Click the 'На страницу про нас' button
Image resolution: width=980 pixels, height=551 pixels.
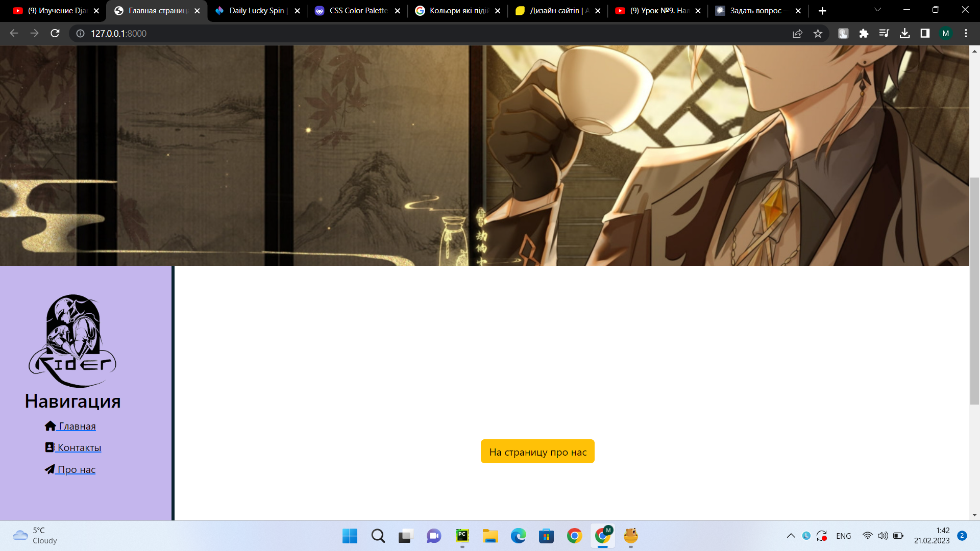point(537,452)
